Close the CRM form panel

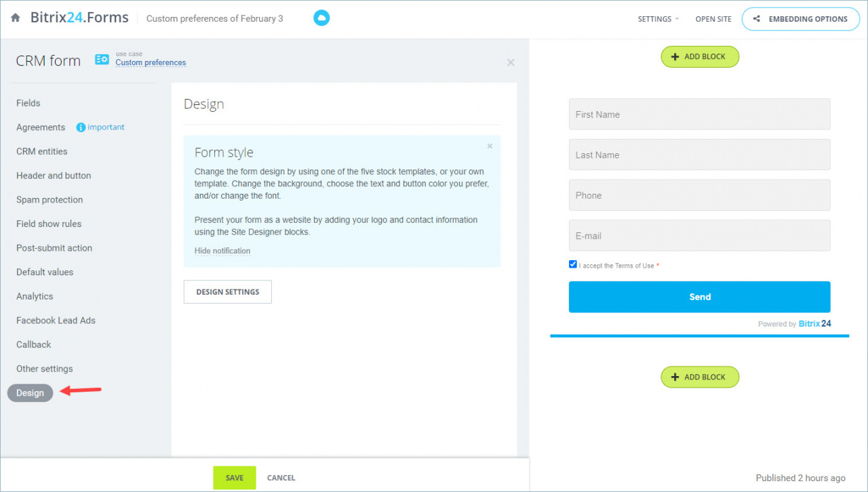511,62
